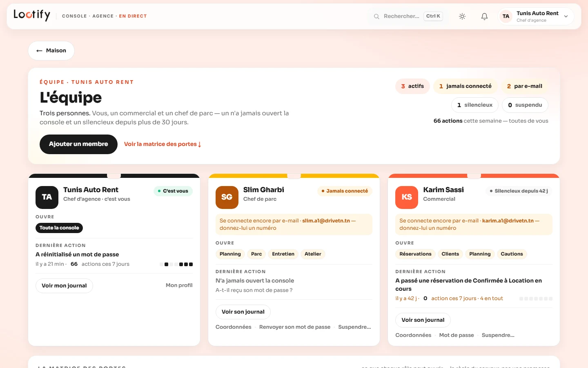Click the Planning tag on Karim Sassi's card
588x368 pixels.
pos(480,254)
